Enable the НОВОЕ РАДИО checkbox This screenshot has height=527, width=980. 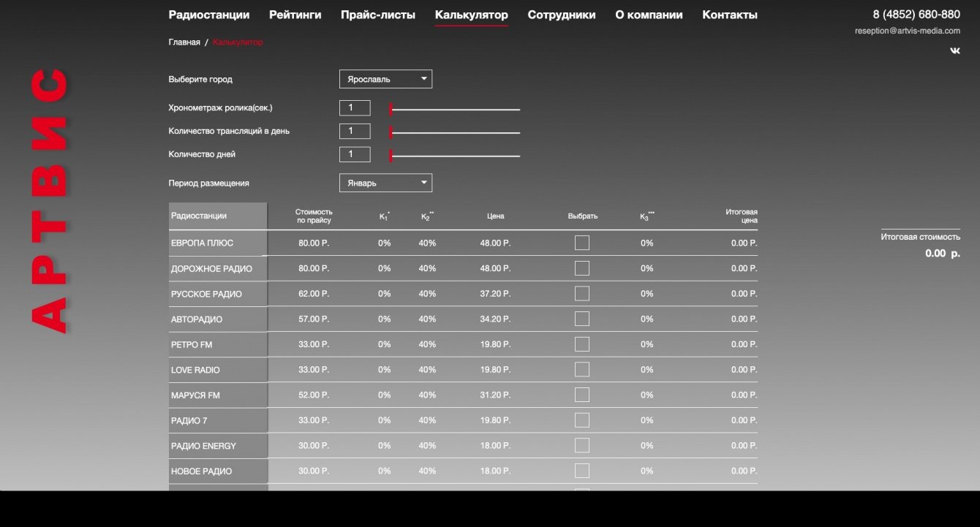pos(582,471)
